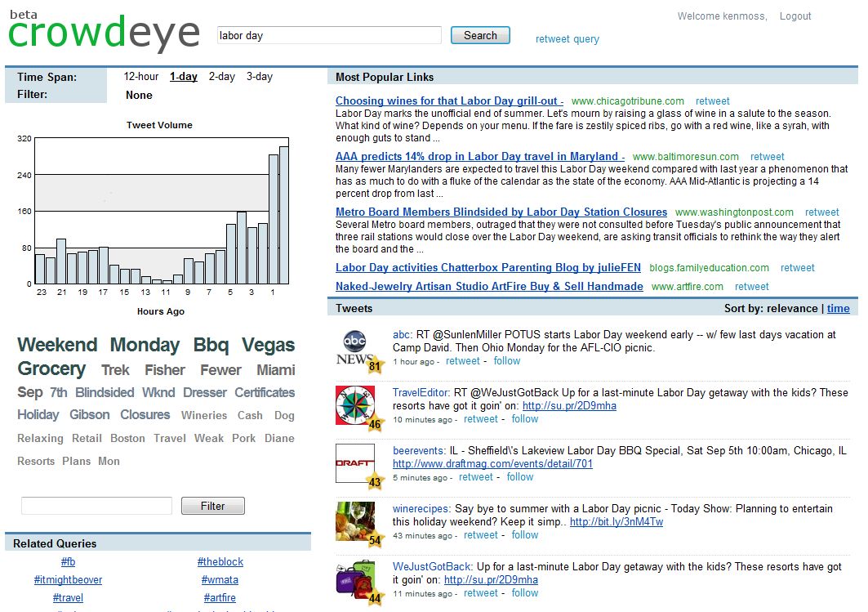The height and width of the screenshot is (612, 868).
Task: Follow the winerecipes account
Action: (x=525, y=535)
